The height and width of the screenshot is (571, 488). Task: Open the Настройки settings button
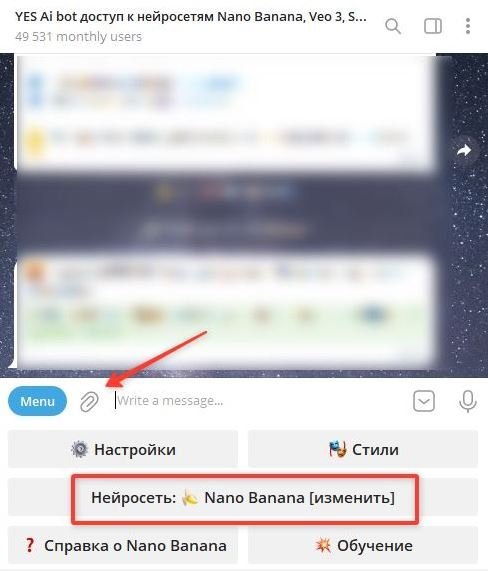coord(123,449)
